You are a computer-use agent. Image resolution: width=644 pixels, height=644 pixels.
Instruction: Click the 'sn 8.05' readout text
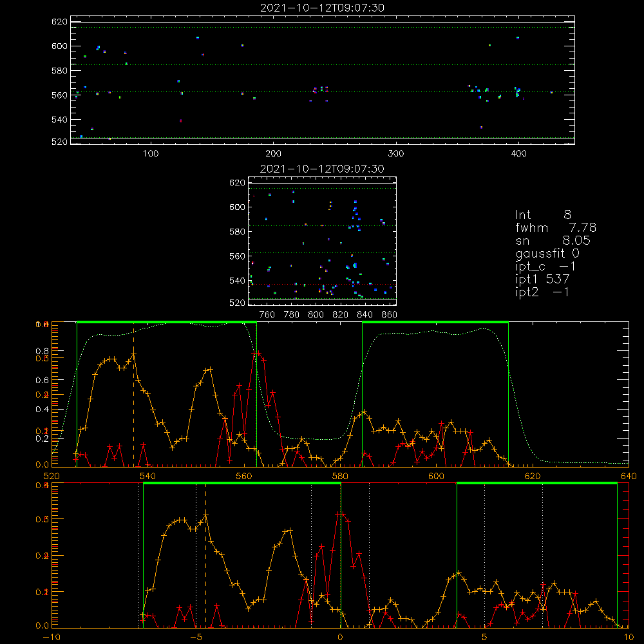tap(553, 240)
